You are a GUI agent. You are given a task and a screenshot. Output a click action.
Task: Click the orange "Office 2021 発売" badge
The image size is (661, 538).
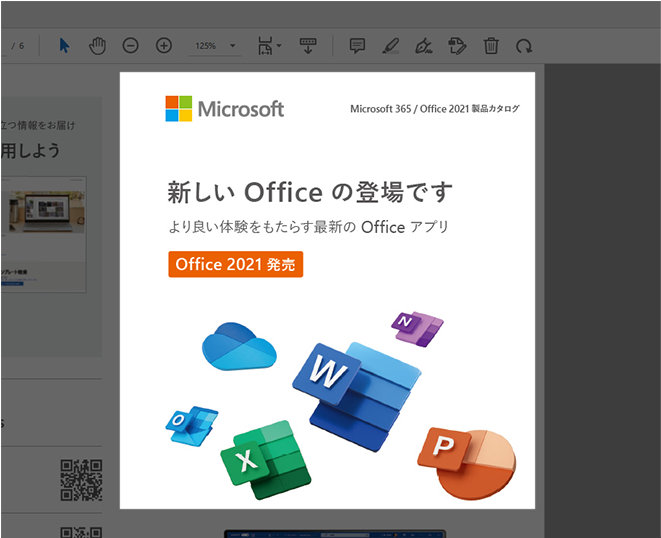(x=236, y=264)
